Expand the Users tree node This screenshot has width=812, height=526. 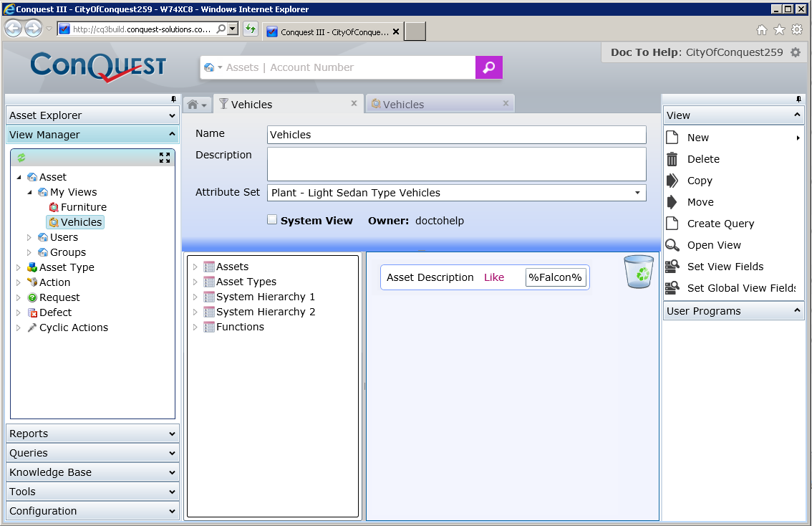pyautogui.click(x=29, y=237)
